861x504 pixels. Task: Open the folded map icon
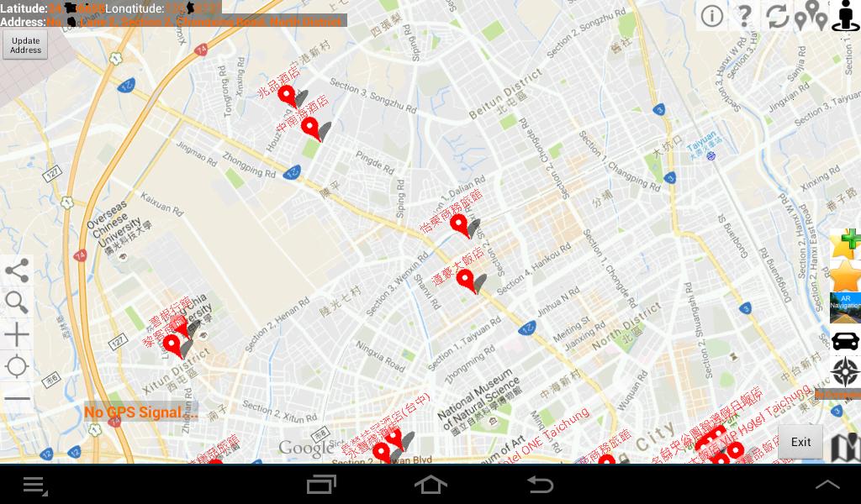(845, 448)
